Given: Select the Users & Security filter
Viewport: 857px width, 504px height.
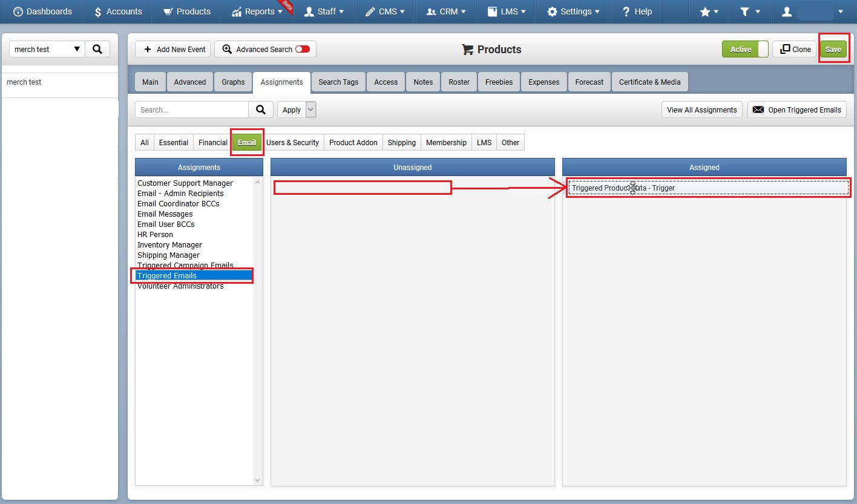Looking at the screenshot, I should point(293,143).
